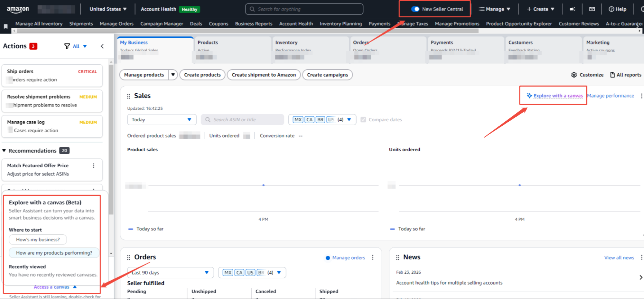Screen dimensions: 644x299
Task: Collapse the Actions panel with left chevron
Action: (x=102, y=46)
